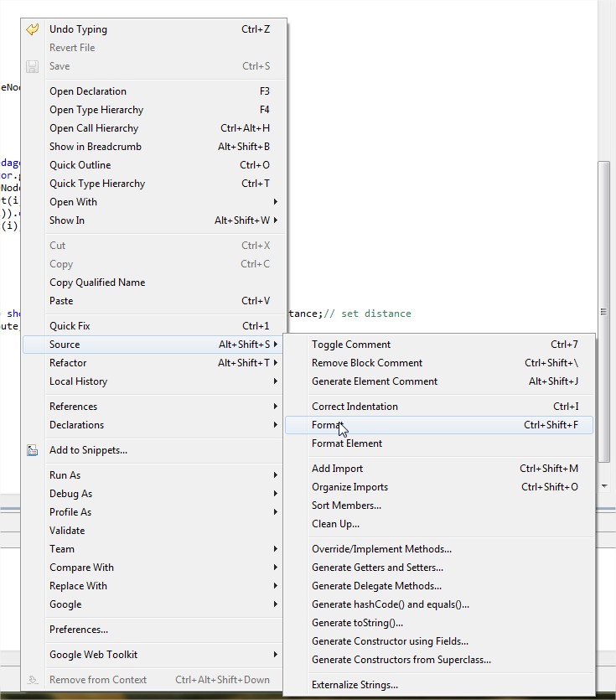Choose Generate Getters and Setters...

point(439,568)
